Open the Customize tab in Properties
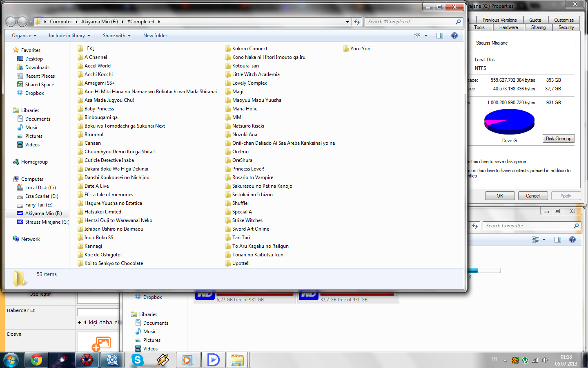The height and width of the screenshot is (368, 588). click(x=564, y=20)
